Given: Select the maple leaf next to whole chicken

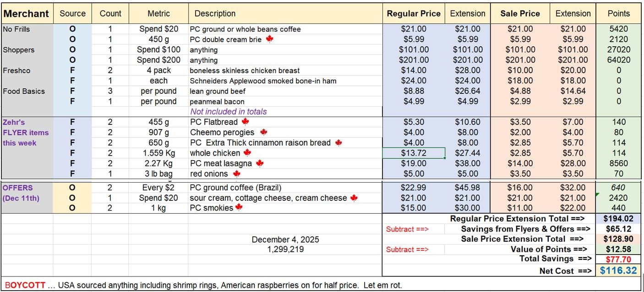Looking at the screenshot, I should click(248, 153).
